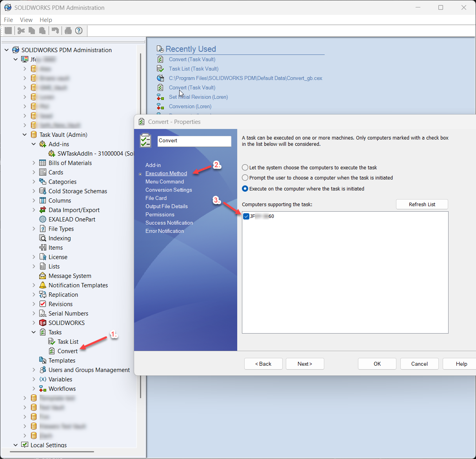Collapse the Tasks tree node
This screenshot has height=459, width=476.
pos(34,332)
